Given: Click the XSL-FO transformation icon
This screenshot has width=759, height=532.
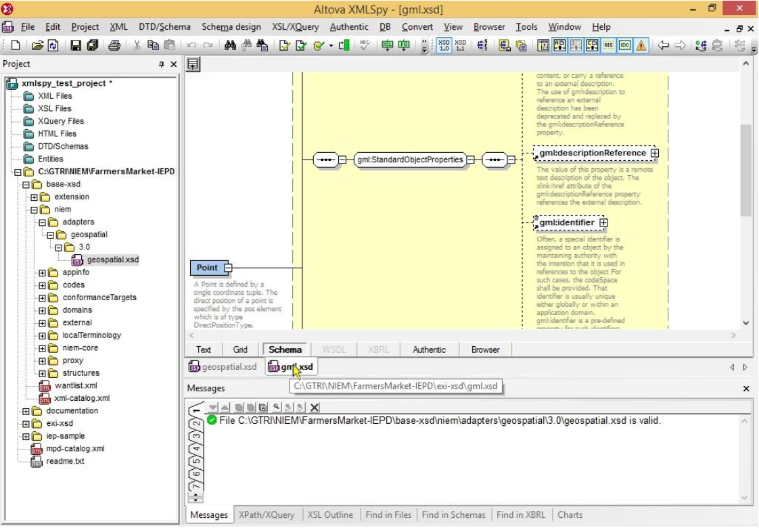Looking at the screenshot, I should pyautogui.click(x=404, y=45).
